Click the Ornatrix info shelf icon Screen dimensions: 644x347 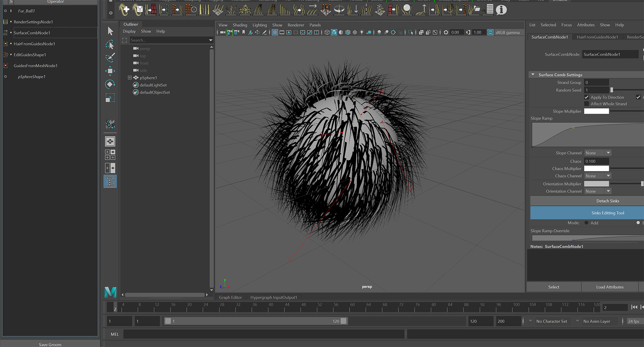point(501,10)
